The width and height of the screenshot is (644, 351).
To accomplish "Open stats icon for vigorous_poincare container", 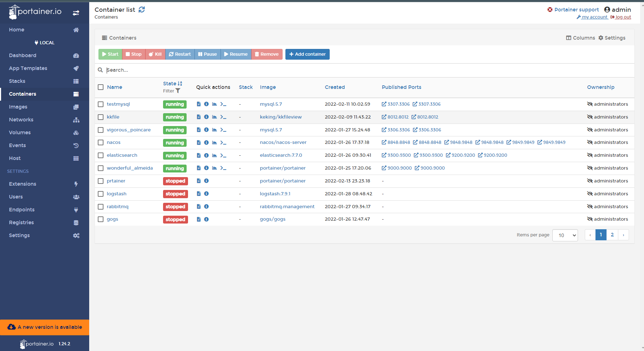I will [214, 130].
